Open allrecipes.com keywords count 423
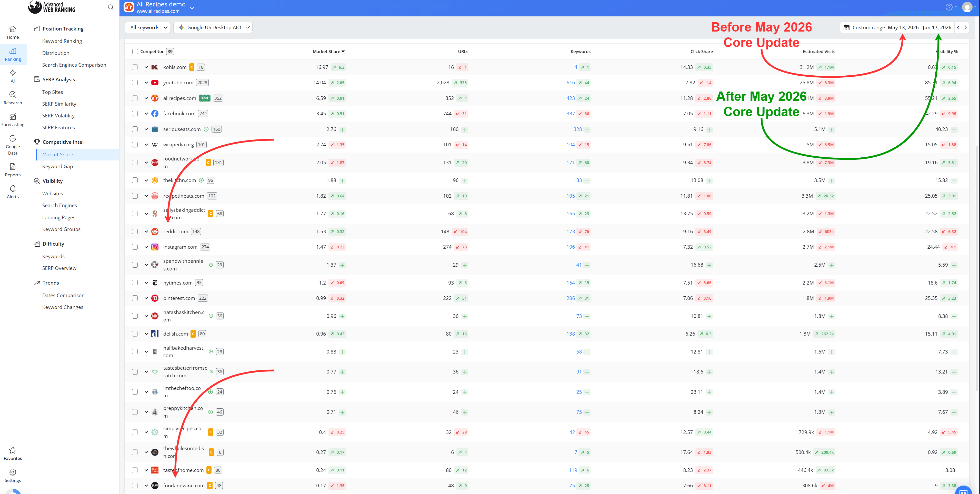Image resolution: width=980 pixels, height=494 pixels. 570,98
